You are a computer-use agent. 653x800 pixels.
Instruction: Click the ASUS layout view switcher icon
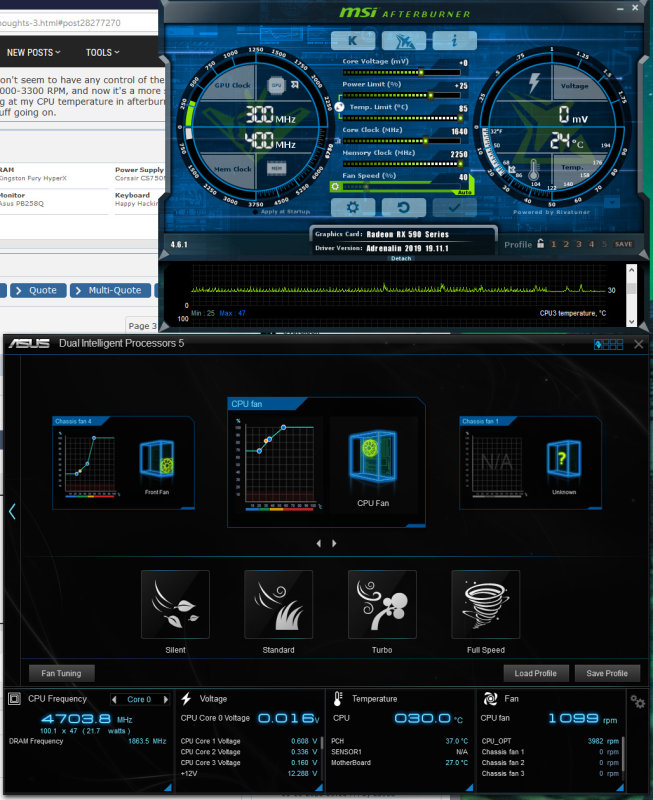[x=609, y=344]
